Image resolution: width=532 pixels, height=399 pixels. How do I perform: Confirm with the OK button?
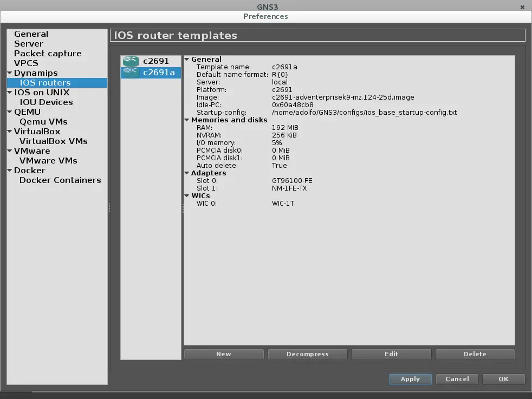click(503, 379)
